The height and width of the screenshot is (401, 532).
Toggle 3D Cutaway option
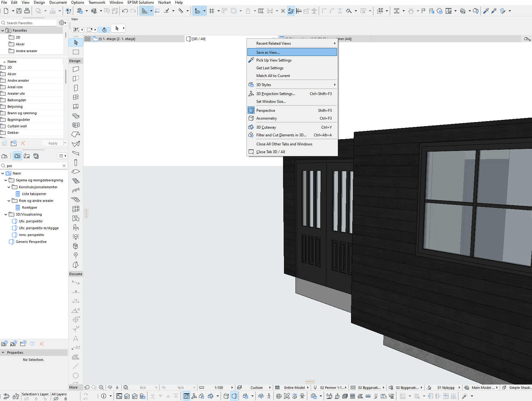[x=266, y=127]
